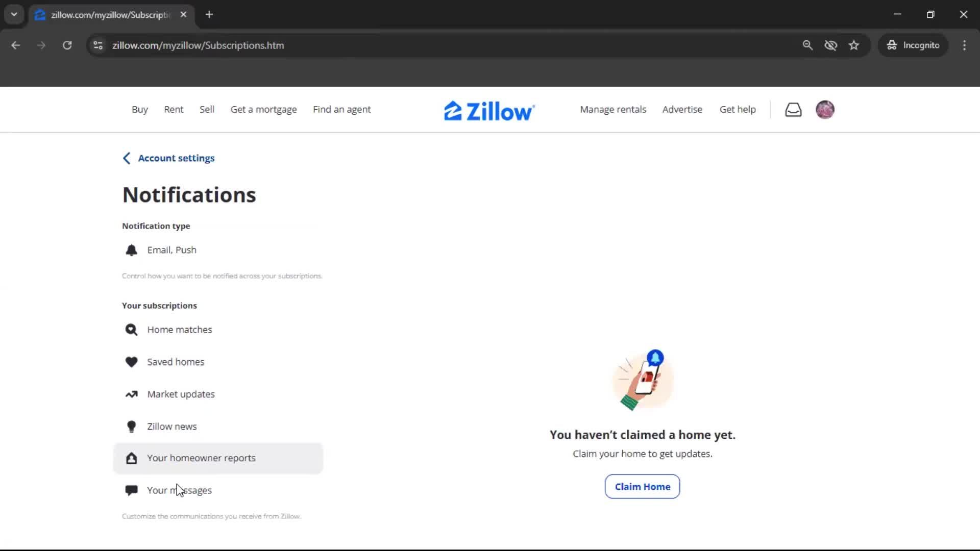The width and height of the screenshot is (980, 551).
Task: Open Saved homes subscription settings
Action: 176,362
